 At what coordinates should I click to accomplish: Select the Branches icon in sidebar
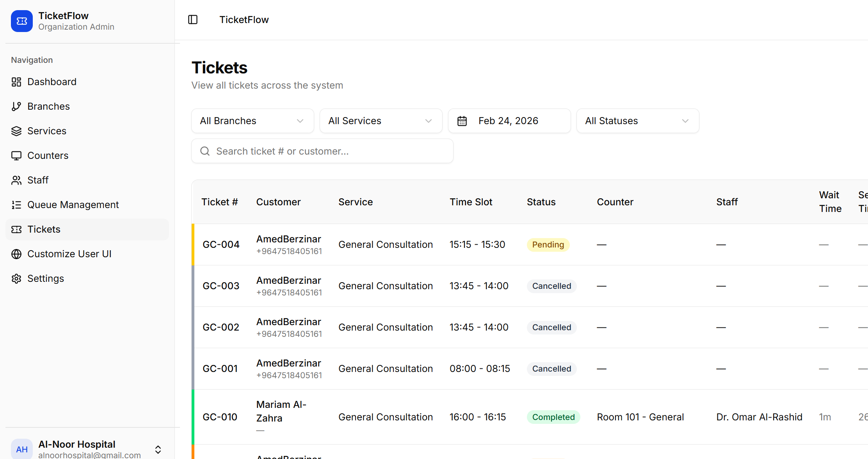pyautogui.click(x=16, y=106)
